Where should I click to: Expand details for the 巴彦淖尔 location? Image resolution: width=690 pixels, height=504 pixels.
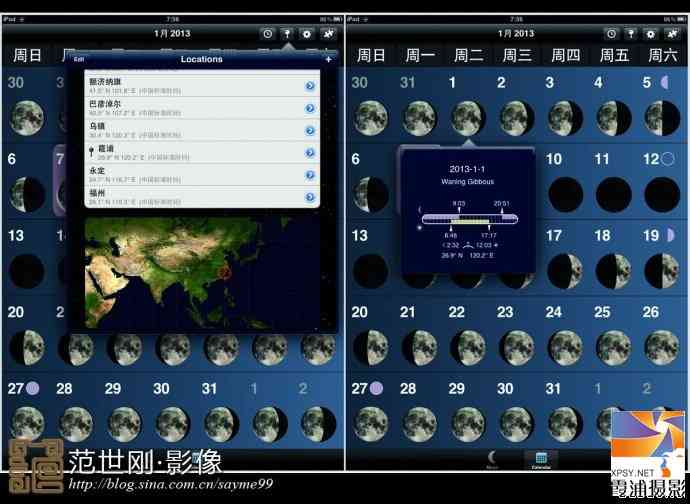click(310, 108)
